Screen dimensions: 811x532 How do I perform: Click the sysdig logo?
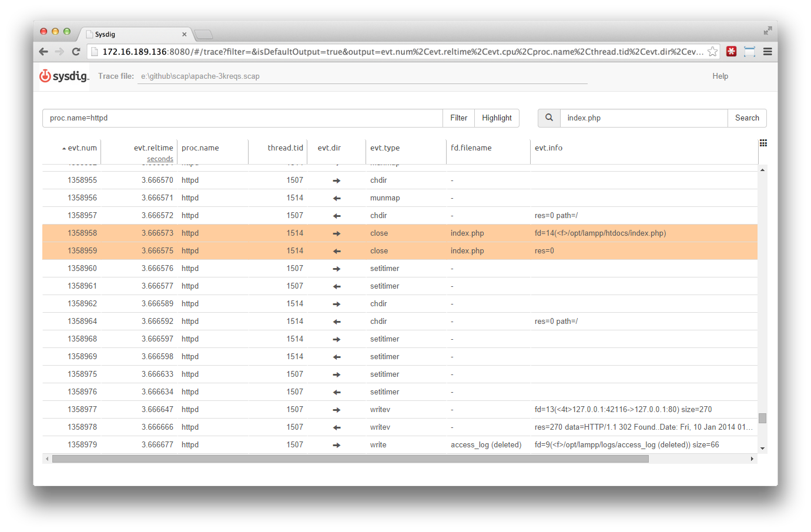[64, 76]
